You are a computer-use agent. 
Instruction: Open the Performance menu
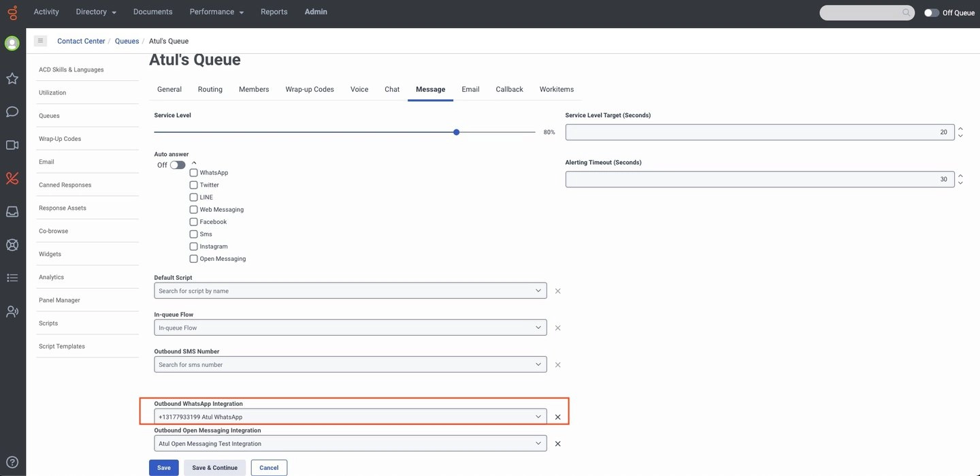(216, 12)
